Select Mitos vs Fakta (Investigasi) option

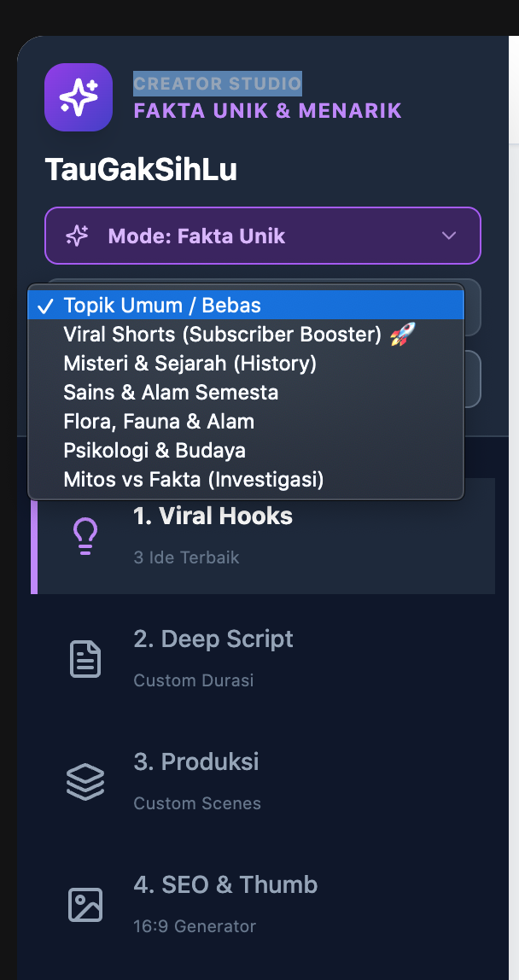(x=246, y=480)
